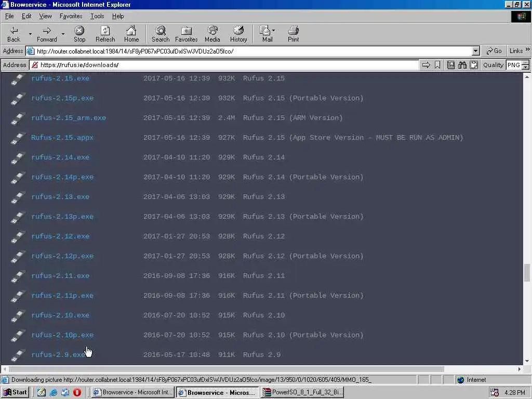This screenshot has height=399, width=532.
Task: Open the View menu
Action: pos(46,16)
